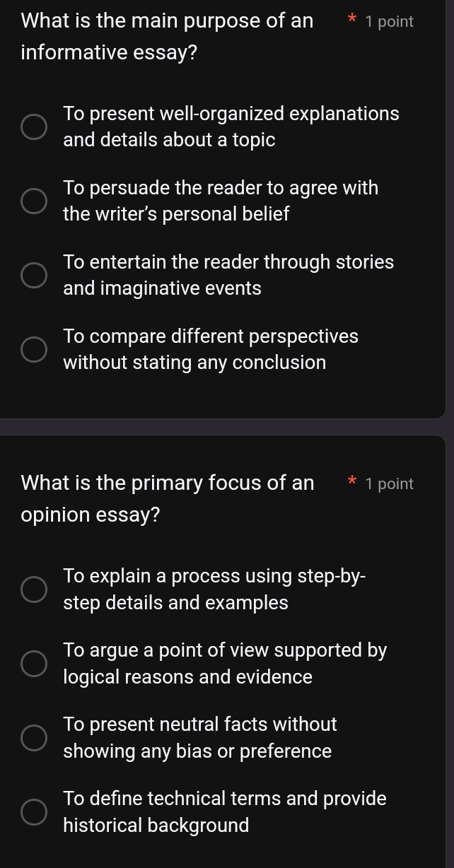Click answer text 'step details and examples'
The height and width of the screenshot is (868, 454).
[175, 603]
